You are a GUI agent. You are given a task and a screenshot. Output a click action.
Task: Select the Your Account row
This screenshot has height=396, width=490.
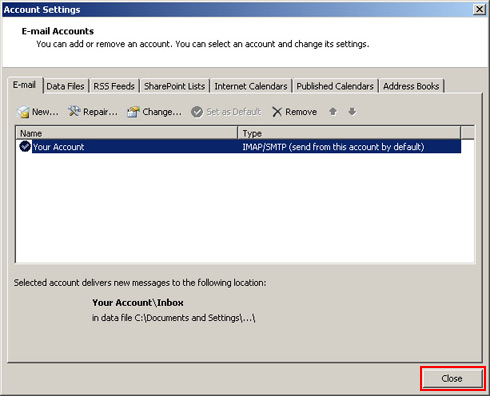238,147
